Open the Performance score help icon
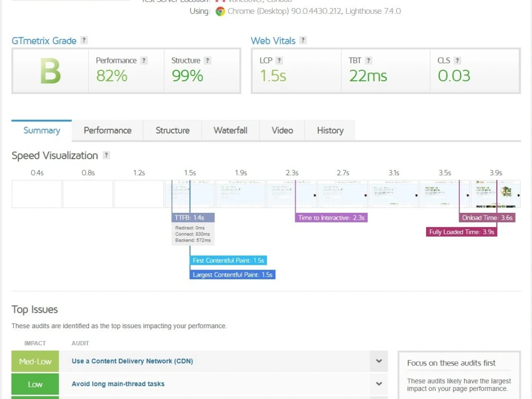532x399 pixels. coord(144,61)
